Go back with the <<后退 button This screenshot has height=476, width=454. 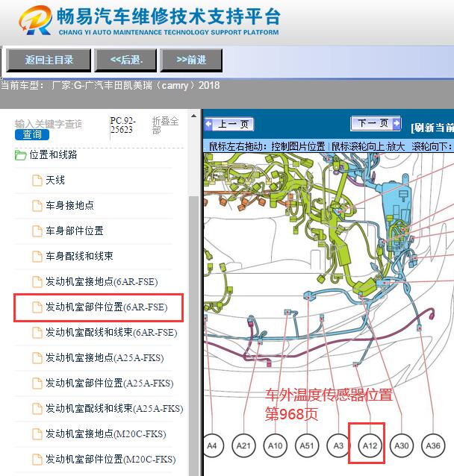[125, 60]
